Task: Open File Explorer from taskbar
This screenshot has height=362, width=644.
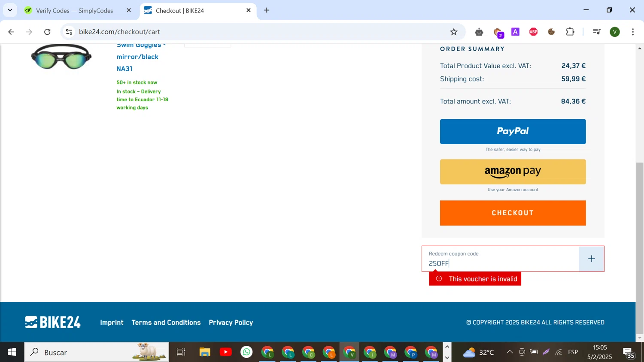Action: [x=205, y=352]
